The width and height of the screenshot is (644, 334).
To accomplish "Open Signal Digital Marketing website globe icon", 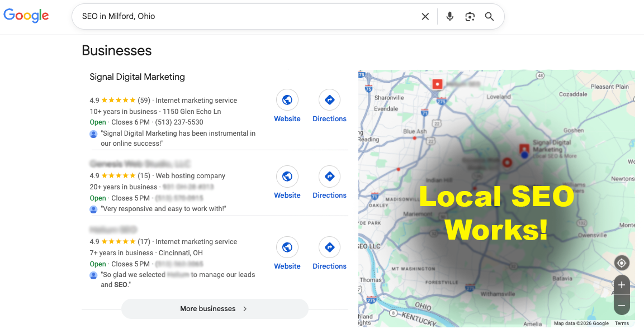I will pos(287,100).
